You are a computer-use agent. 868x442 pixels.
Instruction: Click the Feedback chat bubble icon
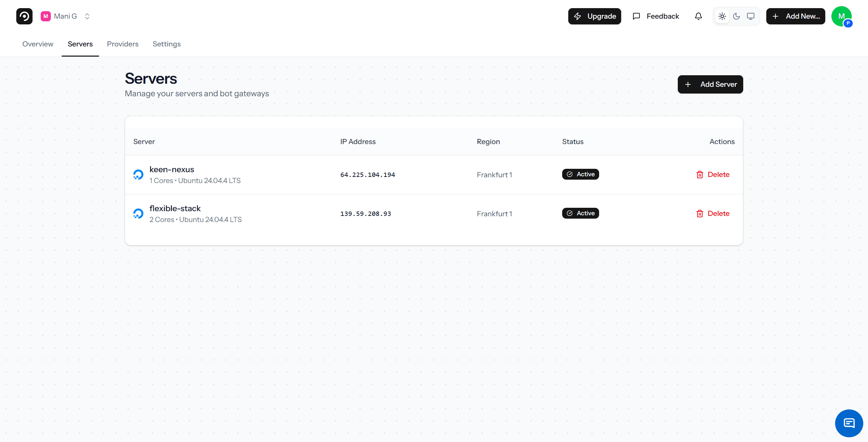(x=636, y=16)
